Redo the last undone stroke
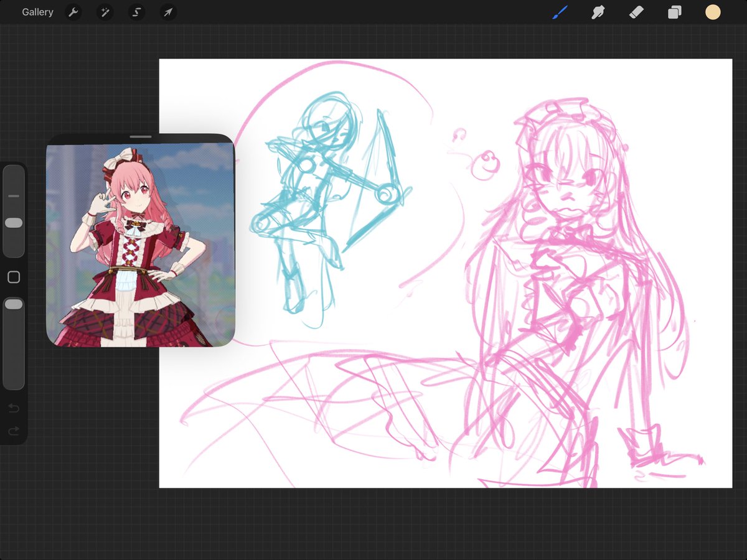Screen dimensions: 747x560 click(14, 431)
